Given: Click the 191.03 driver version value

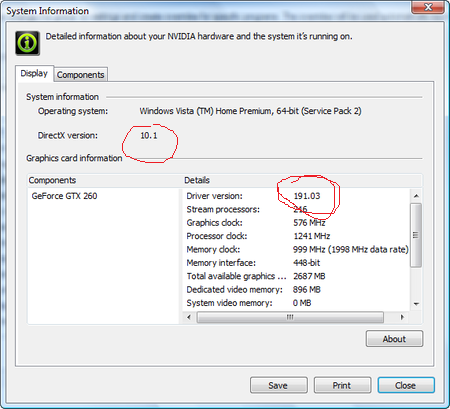Looking at the screenshot, I should pos(307,196).
